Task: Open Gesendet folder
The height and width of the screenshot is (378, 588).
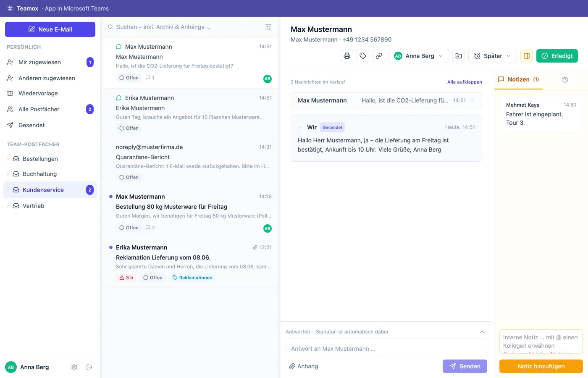Action: [50, 125]
